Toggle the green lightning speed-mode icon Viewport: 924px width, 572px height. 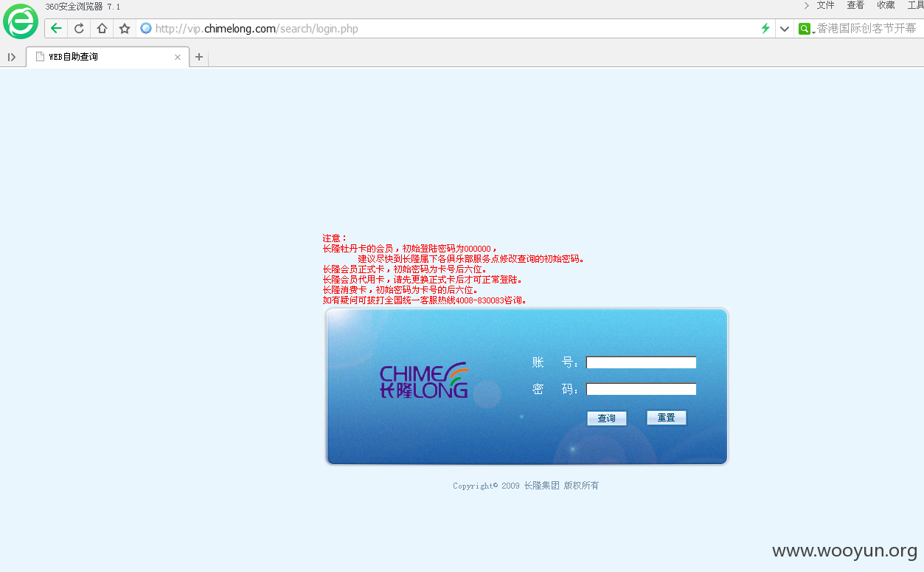pyautogui.click(x=765, y=29)
